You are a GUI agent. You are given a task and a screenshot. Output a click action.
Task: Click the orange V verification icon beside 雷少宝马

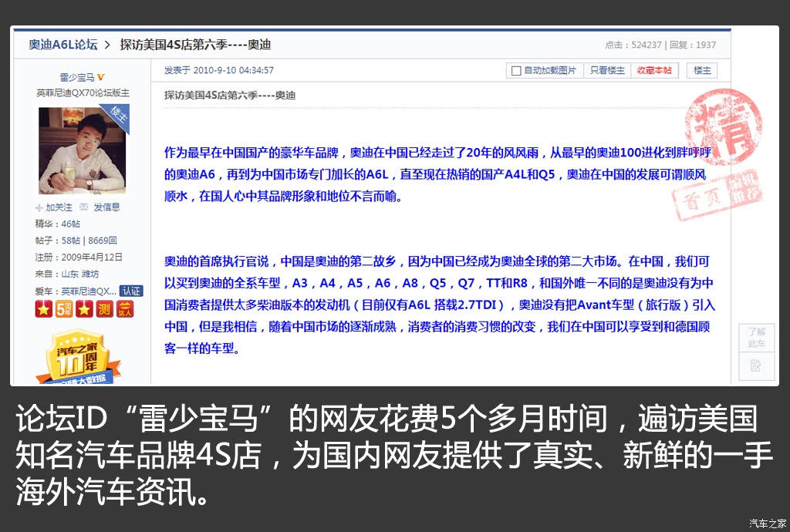coord(101,78)
